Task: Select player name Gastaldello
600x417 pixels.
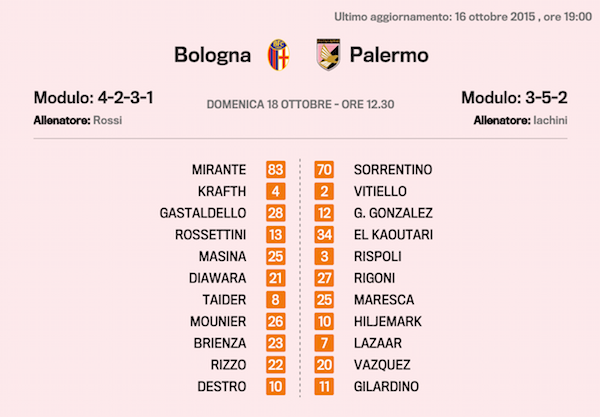Action: (203, 213)
